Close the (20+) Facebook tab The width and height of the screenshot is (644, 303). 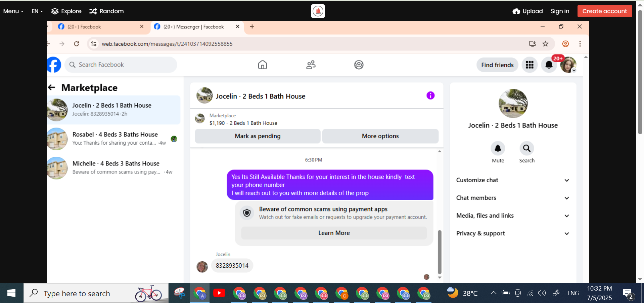coord(142,27)
